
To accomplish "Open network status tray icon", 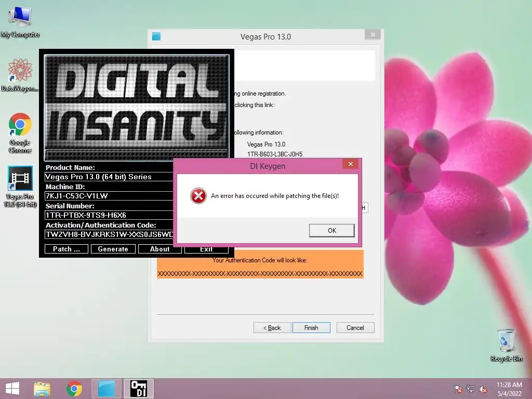I will click(471, 389).
